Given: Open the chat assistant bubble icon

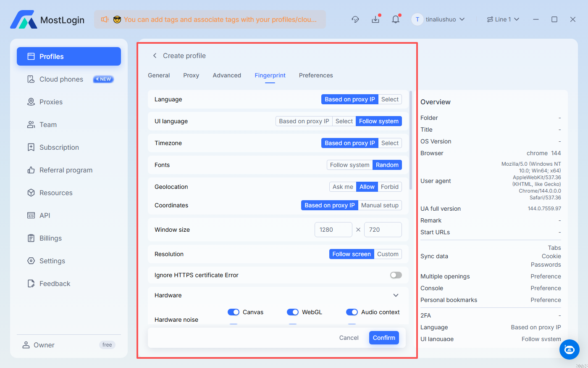Looking at the screenshot, I should [569, 349].
